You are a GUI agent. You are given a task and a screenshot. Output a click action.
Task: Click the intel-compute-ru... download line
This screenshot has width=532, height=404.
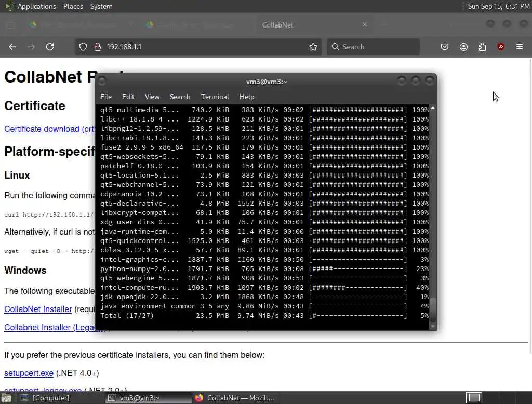[264, 287]
